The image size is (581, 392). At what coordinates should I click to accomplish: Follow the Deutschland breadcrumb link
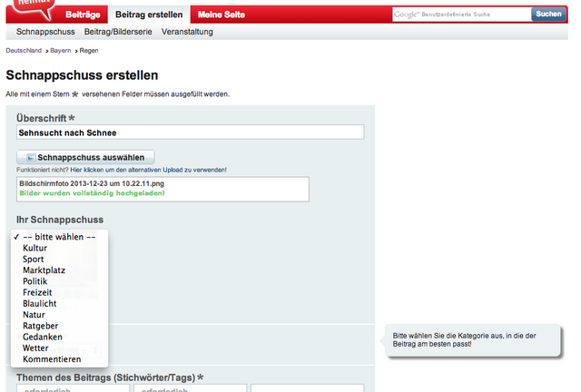(x=24, y=51)
